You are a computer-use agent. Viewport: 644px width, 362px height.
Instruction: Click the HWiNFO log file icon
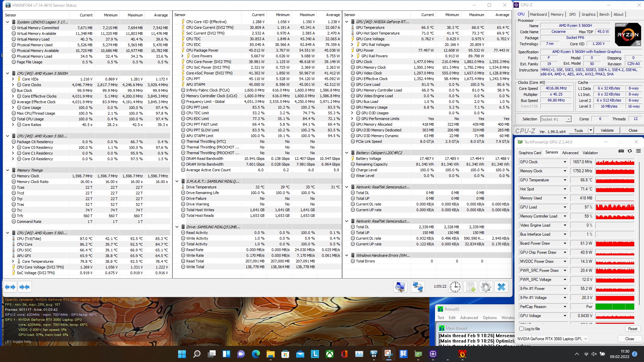pos(470,287)
